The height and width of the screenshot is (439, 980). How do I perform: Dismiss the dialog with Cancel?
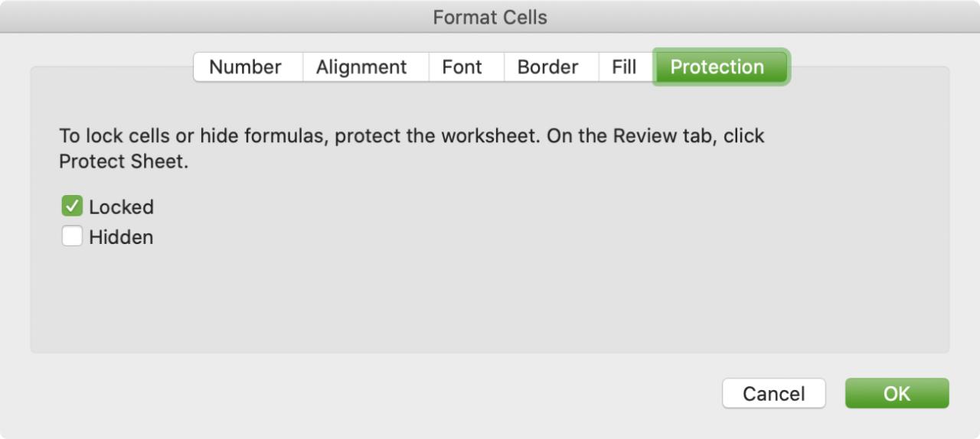coord(774,394)
